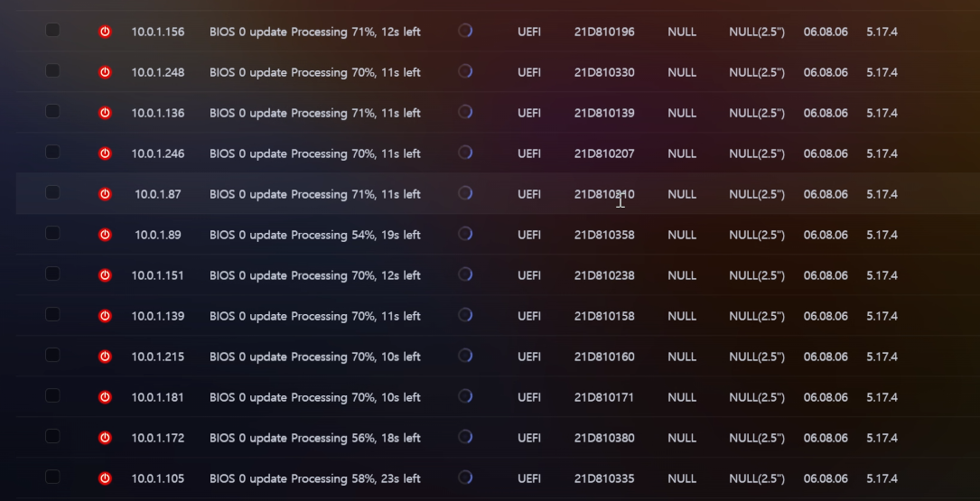The width and height of the screenshot is (980, 501).
Task: Click serial number 21D810207
Action: point(603,153)
